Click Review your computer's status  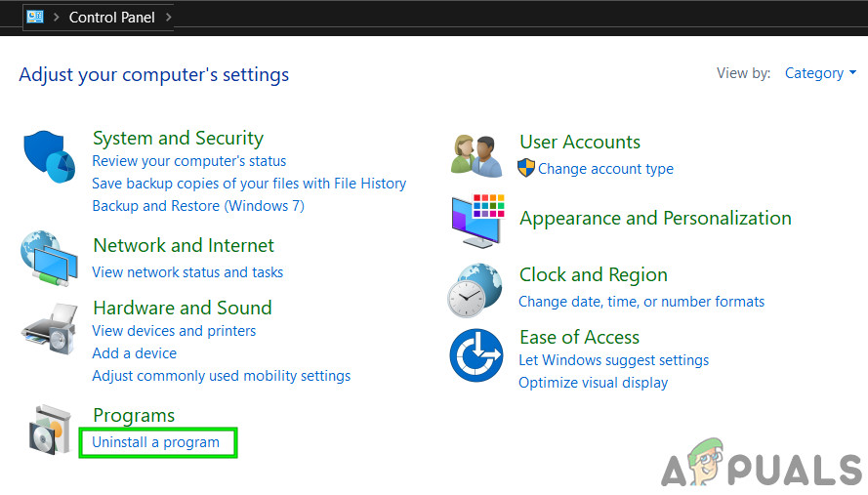pyautogui.click(x=189, y=161)
